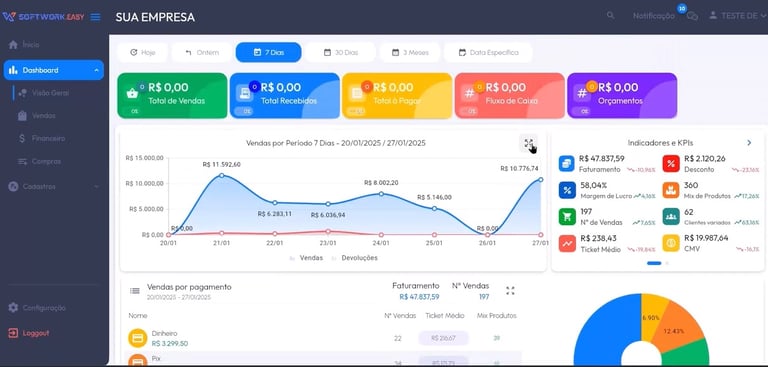Click the Ticket Médio column header
Viewport: 768px width, 367px height.
click(x=445, y=316)
